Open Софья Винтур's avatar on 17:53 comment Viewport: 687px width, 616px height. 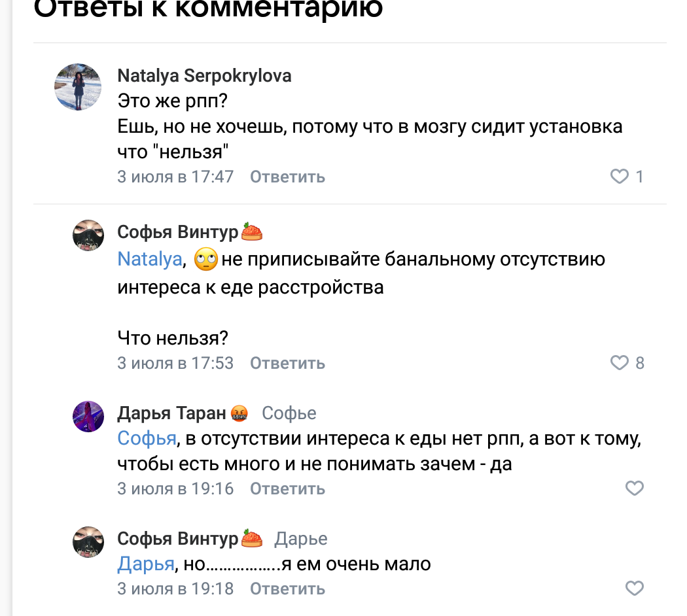coord(88,235)
